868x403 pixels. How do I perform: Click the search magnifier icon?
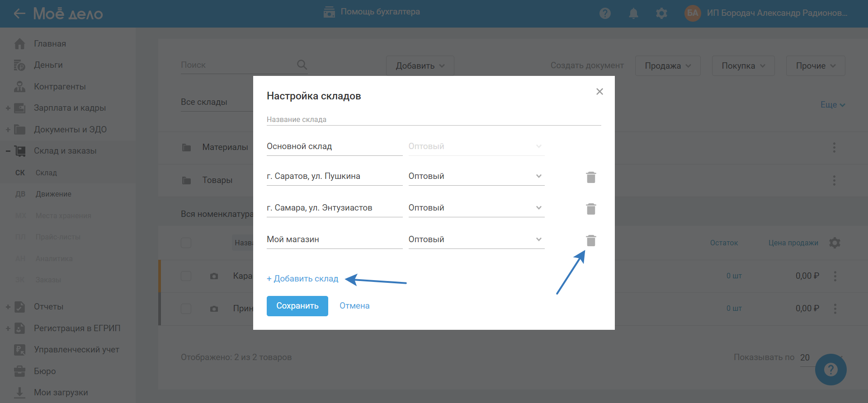click(x=302, y=65)
